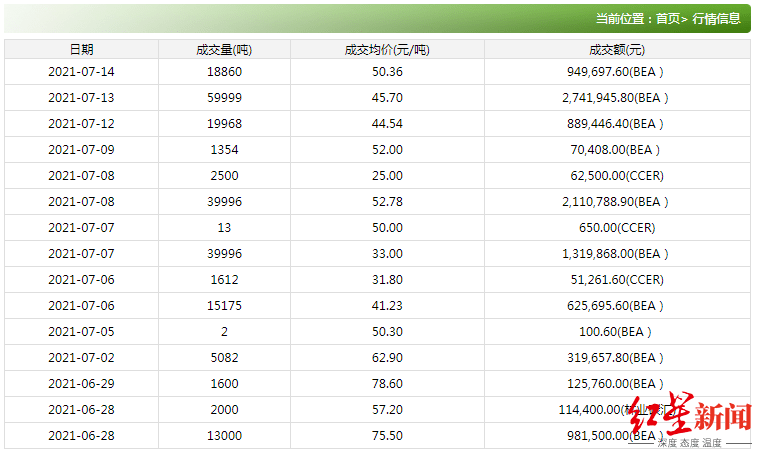Click the 日期 column header
The width and height of the screenshot is (762, 459).
[81, 50]
